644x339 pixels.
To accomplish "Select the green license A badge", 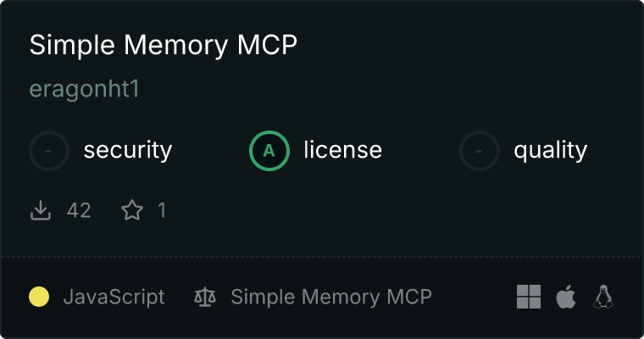I will pyautogui.click(x=269, y=151).
